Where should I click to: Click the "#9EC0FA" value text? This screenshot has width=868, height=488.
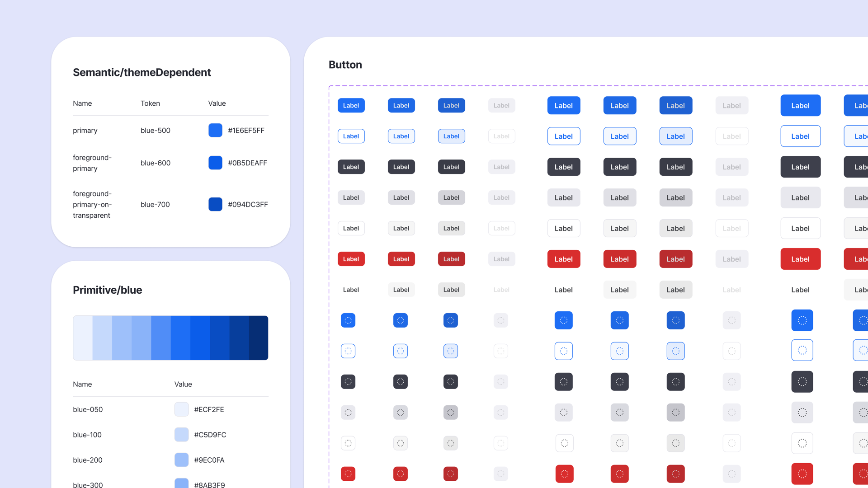pyautogui.click(x=209, y=460)
